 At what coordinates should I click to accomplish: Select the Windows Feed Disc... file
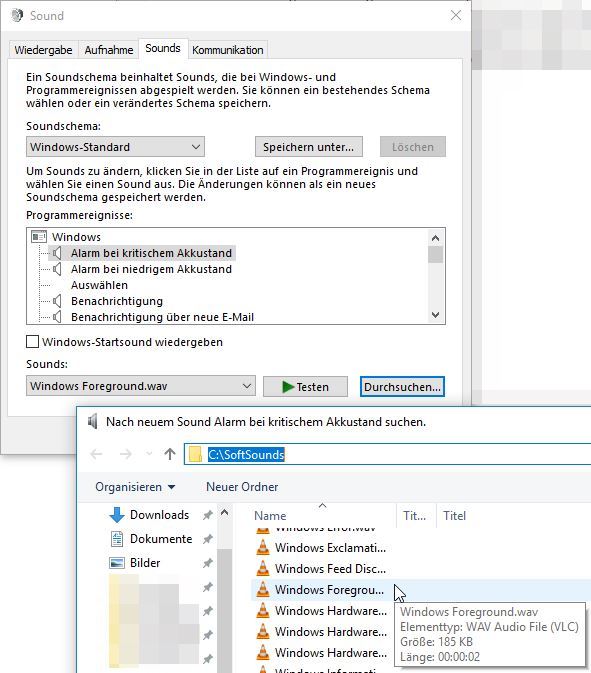coord(330,569)
